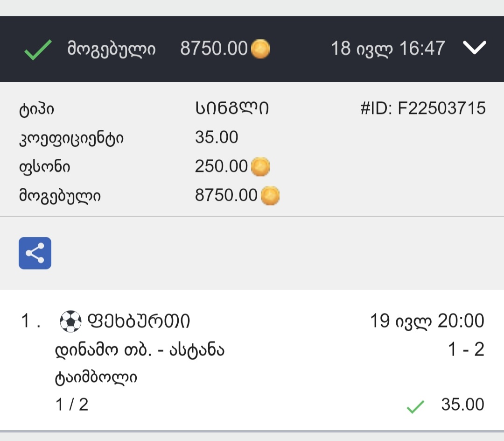Click the blue share icon
The height and width of the screenshot is (441, 504).
pyautogui.click(x=35, y=253)
